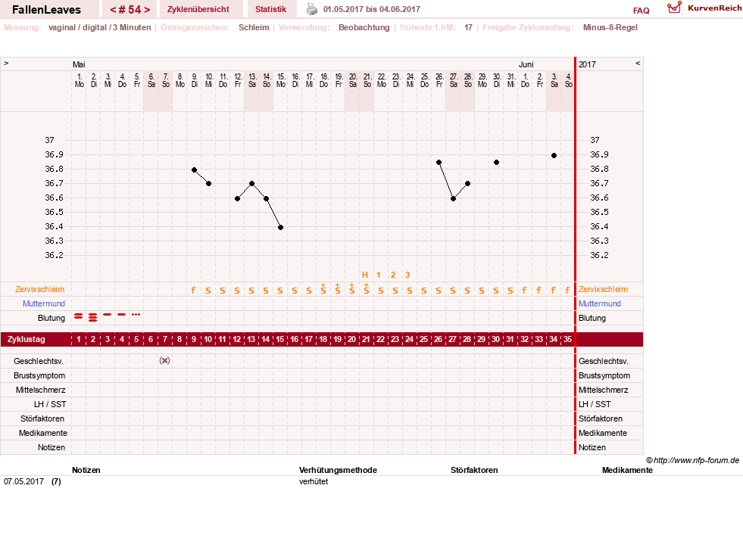
Task: Click the orange 3 evaluation marker
Action: (407, 275)
